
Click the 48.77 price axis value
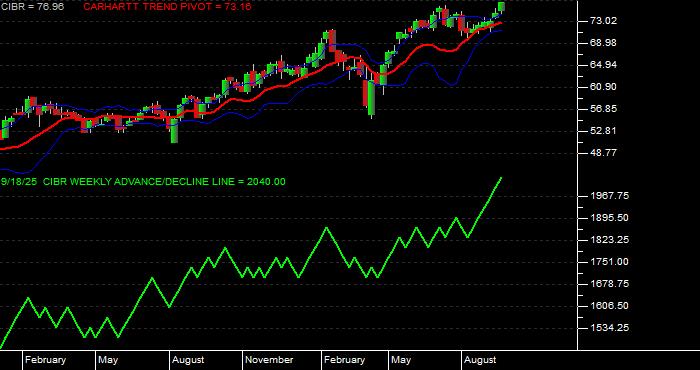[x=603, y=153]
